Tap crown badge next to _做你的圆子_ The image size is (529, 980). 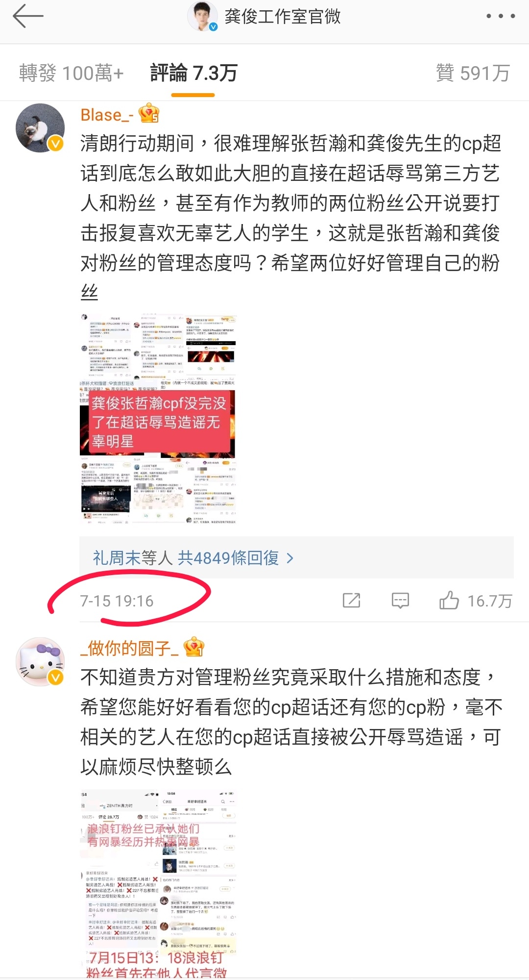[193, 648]
